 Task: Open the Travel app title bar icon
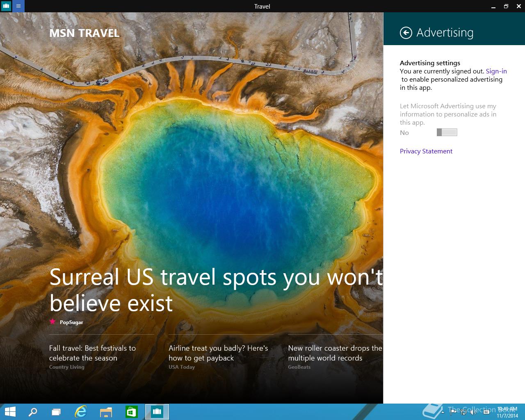pyautogui.click(x=6, y=6)
